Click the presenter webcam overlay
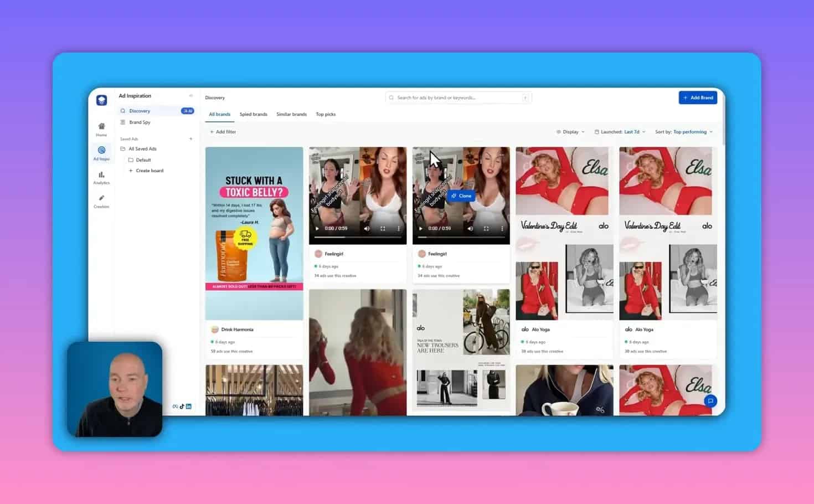 [x=115, y=389]
